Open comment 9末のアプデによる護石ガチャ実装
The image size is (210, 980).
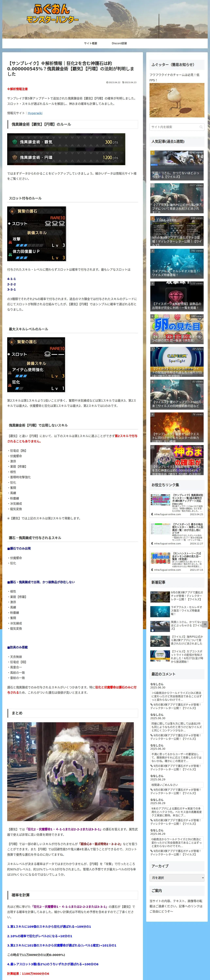(x=177, y=812)
